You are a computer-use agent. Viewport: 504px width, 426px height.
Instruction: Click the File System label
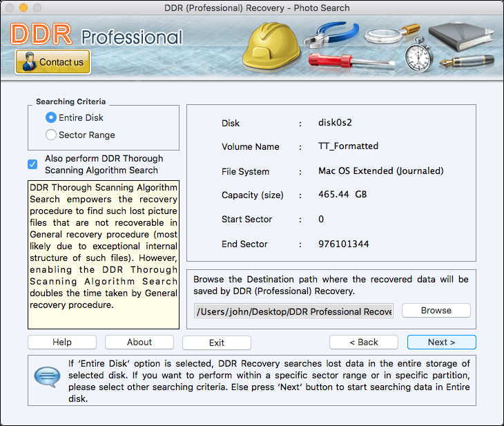[x=245, y=172]
